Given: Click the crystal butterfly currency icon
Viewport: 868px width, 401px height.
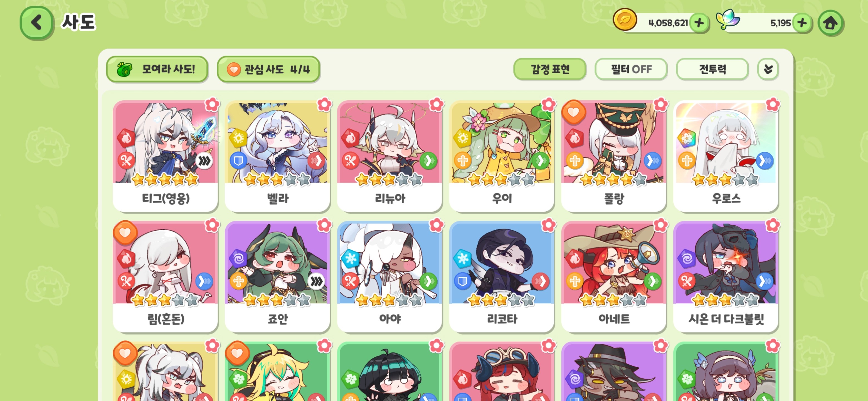Looking at the screenshot, I should point(728,19).
